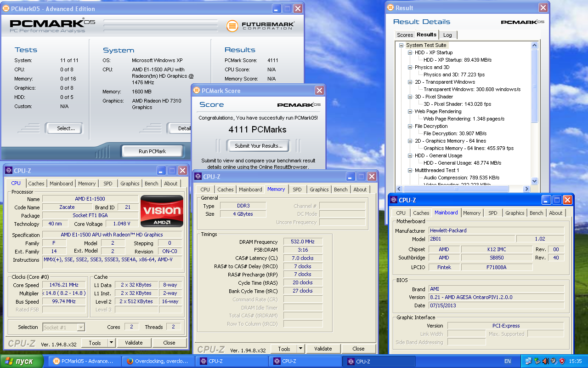Click the Run PCMark button
The height and width of the screenshot is (368, 588).
point(152,151)
